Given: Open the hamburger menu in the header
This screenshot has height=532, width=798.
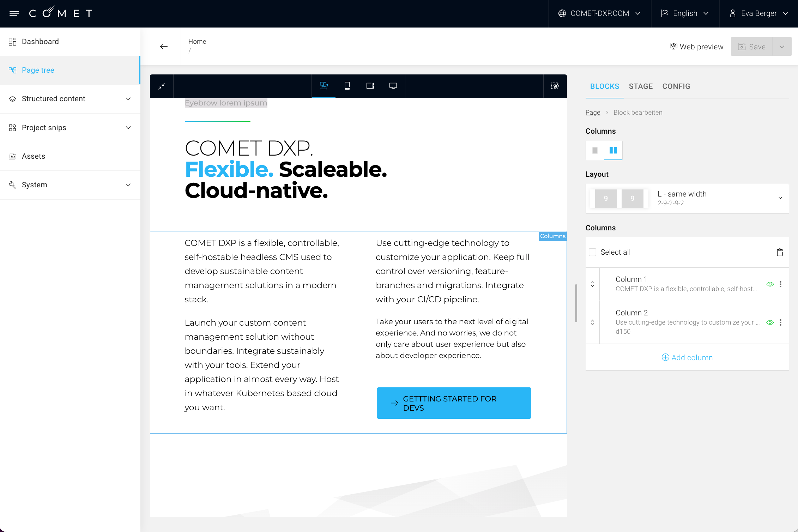Looking at the screenshot, I should (x=14, y=13).
